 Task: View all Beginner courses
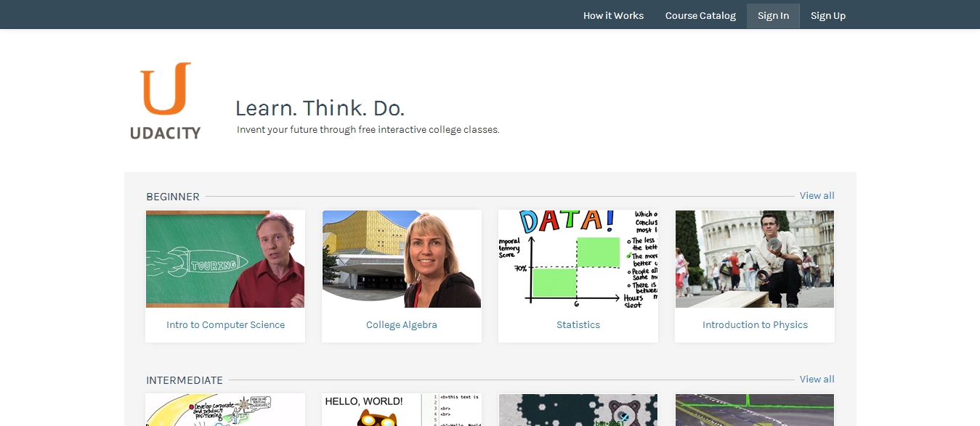817,195
